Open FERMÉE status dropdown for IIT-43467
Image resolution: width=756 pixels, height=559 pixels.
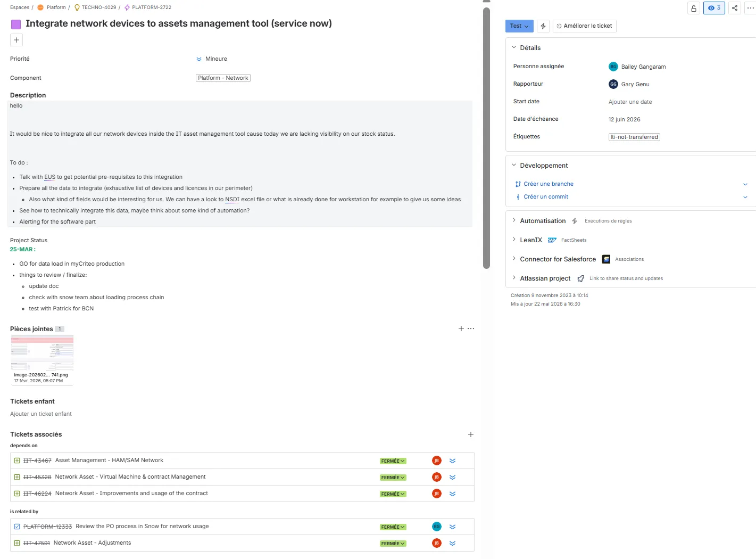tap(393, 461)
